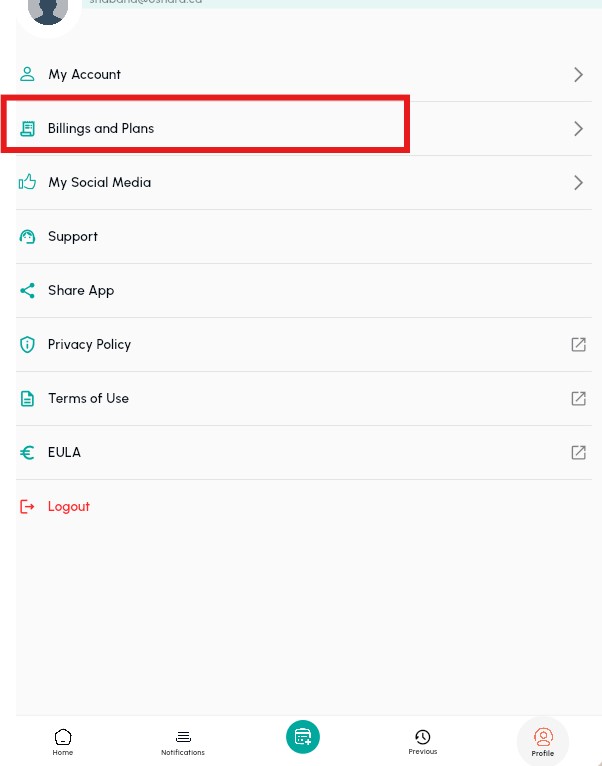Expand My Social Media chevron arrow
The height and width of the screenshot is (766, 602).
click(578, 182)
